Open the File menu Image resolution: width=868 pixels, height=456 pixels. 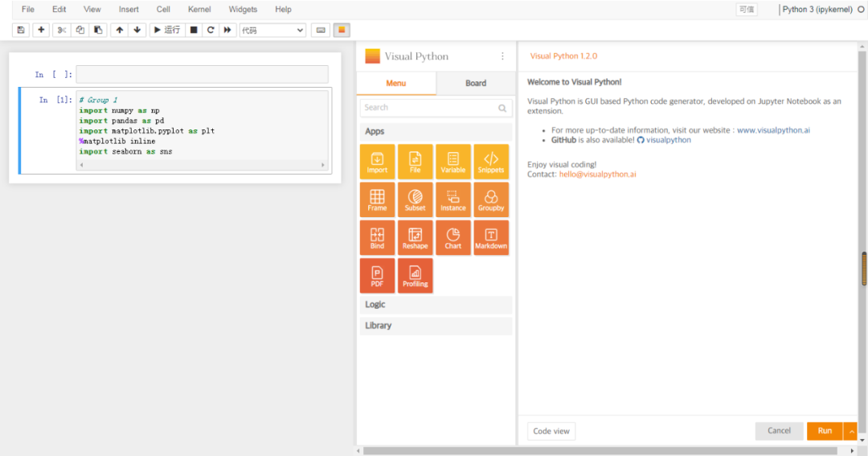tap(27, 10)
